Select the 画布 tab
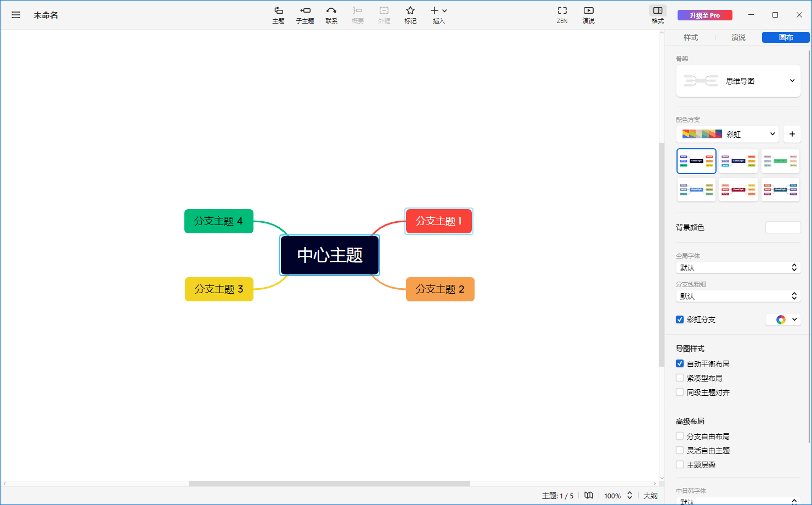The height and width of the screenshot is (505, 812). [x=786, y=37]
